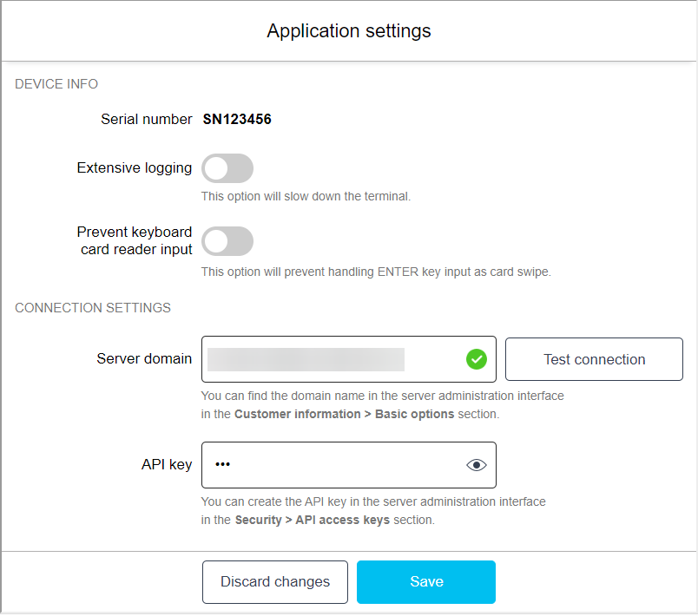Screen dimensions: 698x616
Task: Click the bold Customer information > Basic options text
Action: pyautogui.click(x=345, y=414)
